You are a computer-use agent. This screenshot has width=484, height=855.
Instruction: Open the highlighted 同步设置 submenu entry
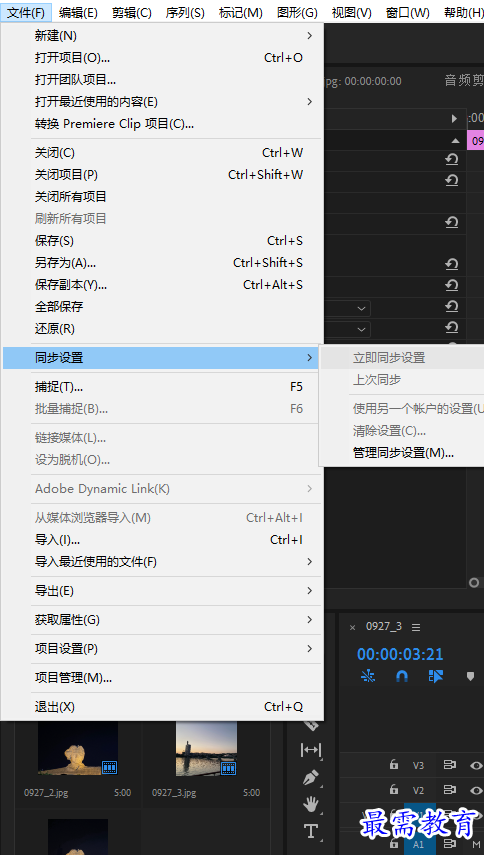point(161,358)
